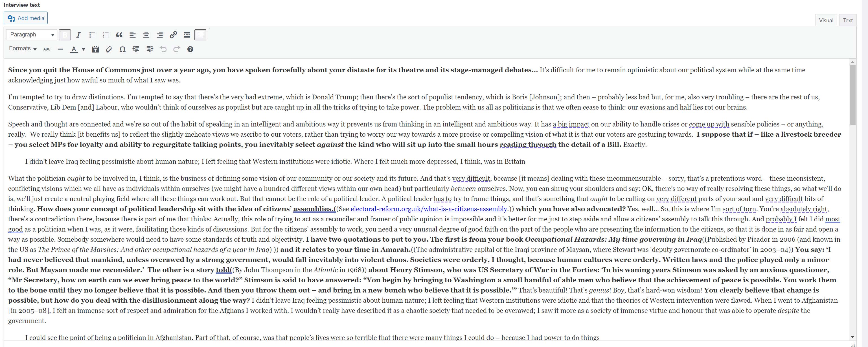The height and width of the screenshot is (347, 868).
Task: Apply blockquote formatting
Action: [119, 35]
